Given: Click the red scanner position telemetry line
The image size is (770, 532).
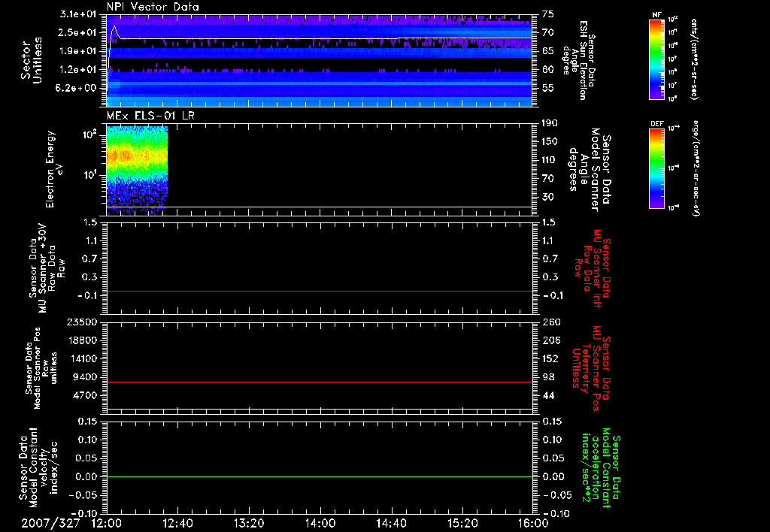Looking at the screenshot, I should [x=319, y=382].
